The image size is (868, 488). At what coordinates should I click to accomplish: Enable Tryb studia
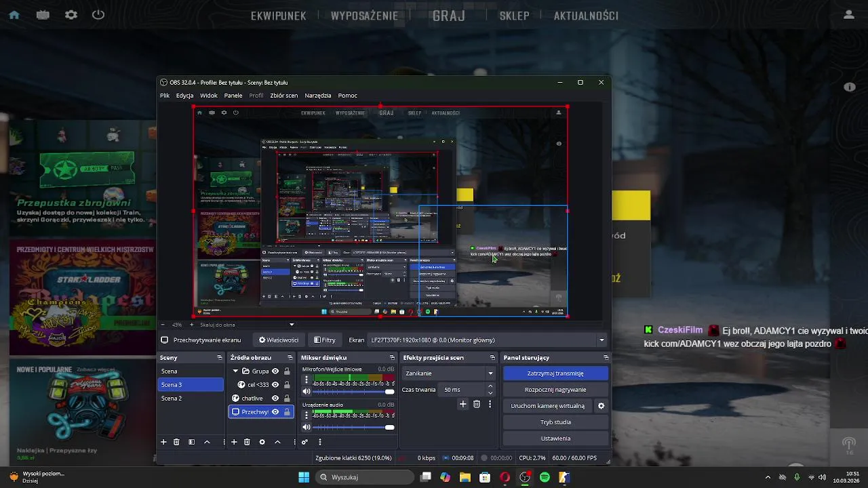tap(555, 422)
